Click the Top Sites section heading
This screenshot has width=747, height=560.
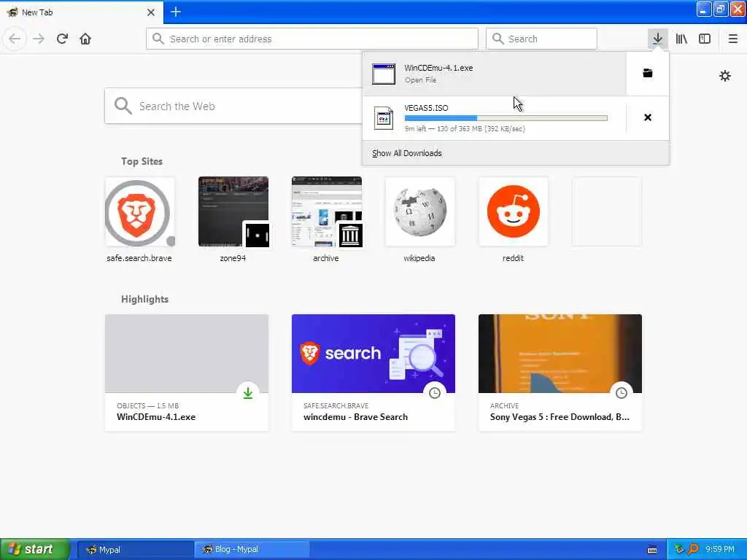pos(142,161)
